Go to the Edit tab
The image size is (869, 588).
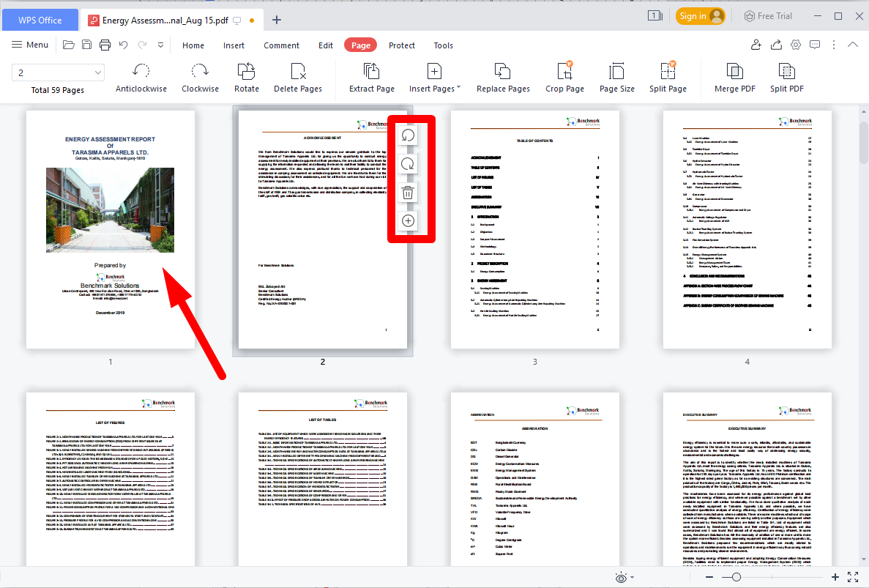(326, 45)
